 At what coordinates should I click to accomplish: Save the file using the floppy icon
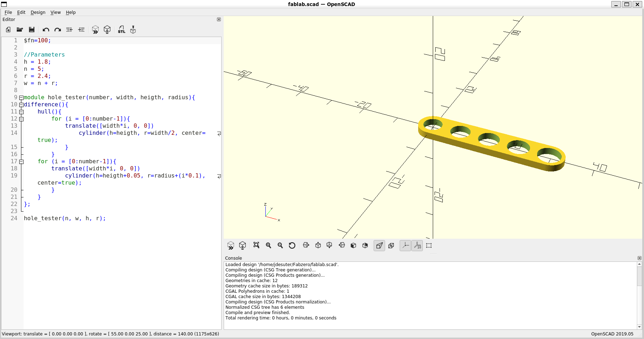click(x=32, y=30)
